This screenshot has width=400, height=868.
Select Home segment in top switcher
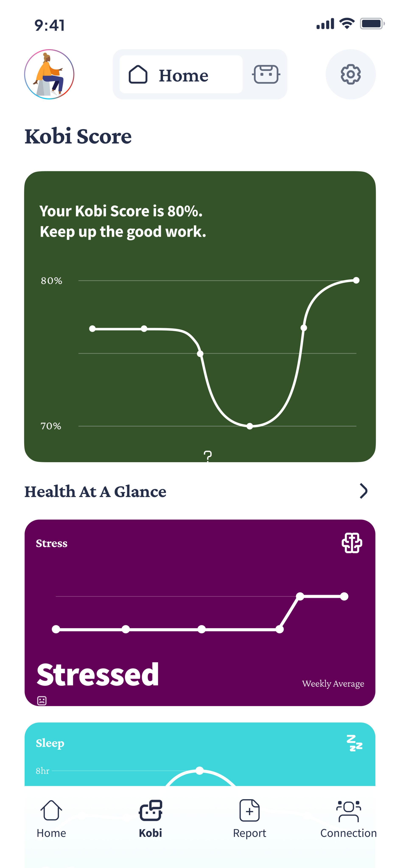[x=181, y=74]
